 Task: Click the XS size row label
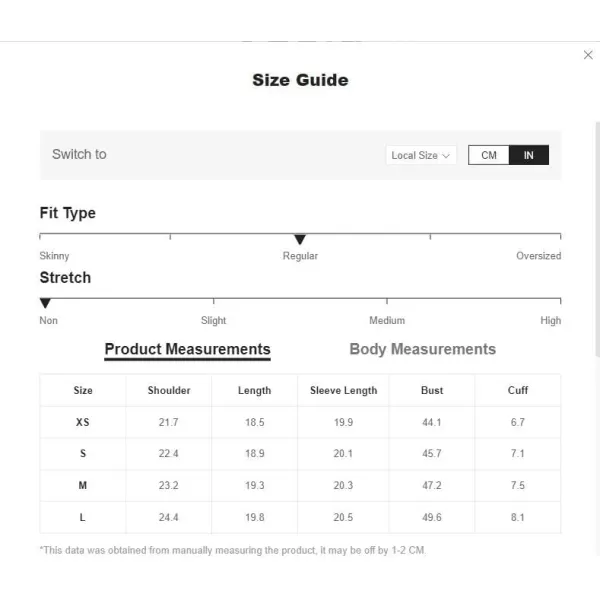pyautogui.click(x=83, y=422)
